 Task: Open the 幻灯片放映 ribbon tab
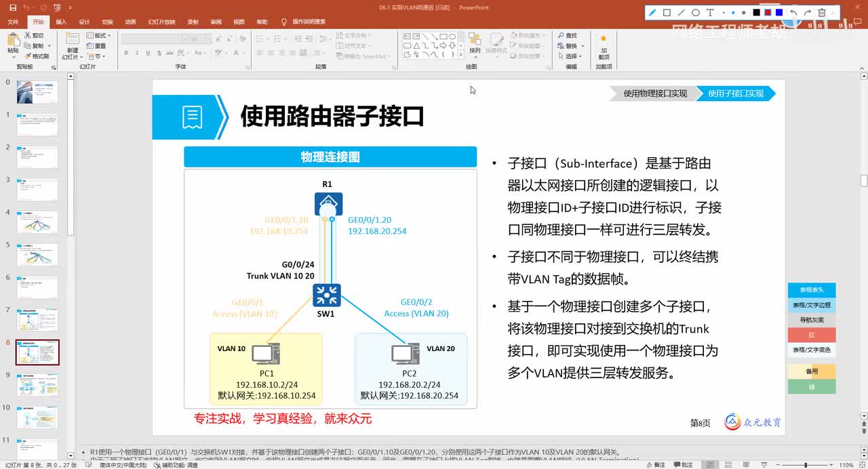(161, 22)
